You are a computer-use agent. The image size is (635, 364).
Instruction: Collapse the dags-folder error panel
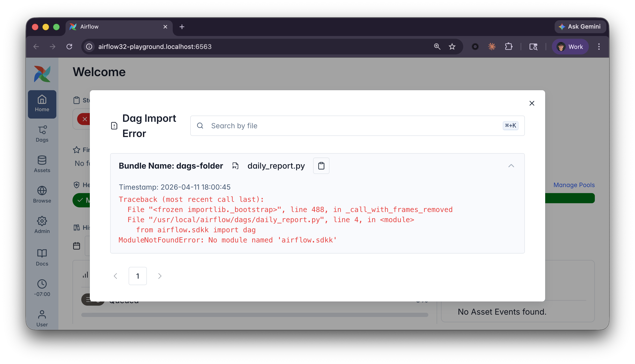(x=511, y=166)
